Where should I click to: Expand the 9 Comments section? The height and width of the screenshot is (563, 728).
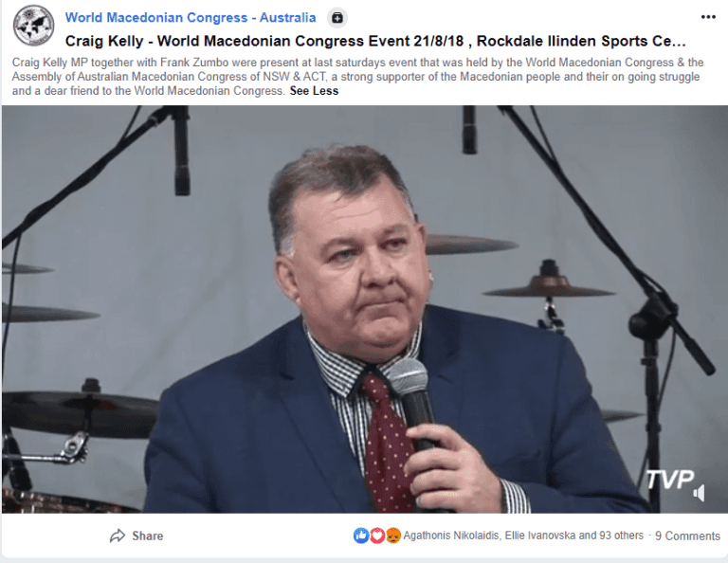coord(687,536)
